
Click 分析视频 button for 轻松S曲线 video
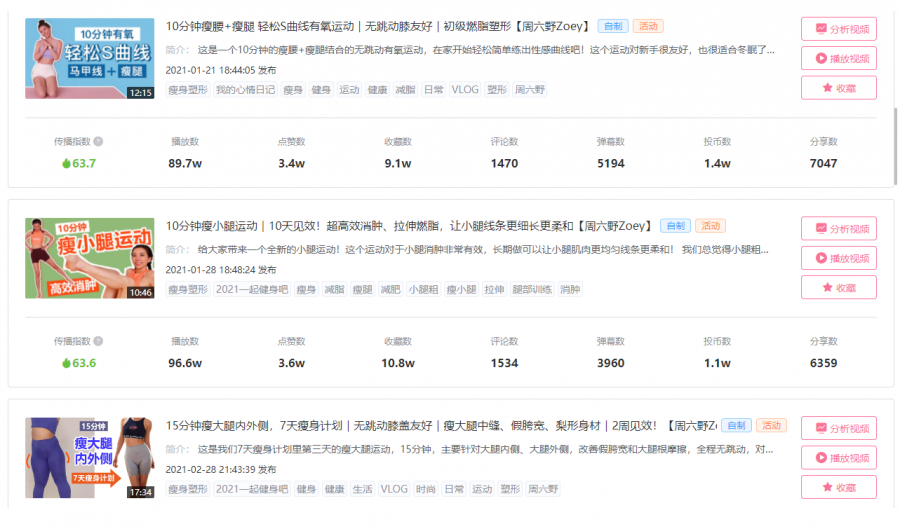coord(839,29)
